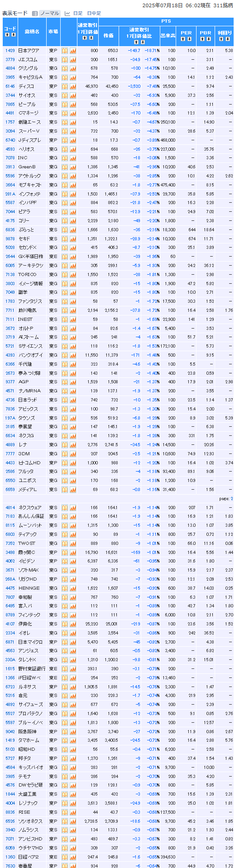Open stock code 281A link

pos(10,194)
